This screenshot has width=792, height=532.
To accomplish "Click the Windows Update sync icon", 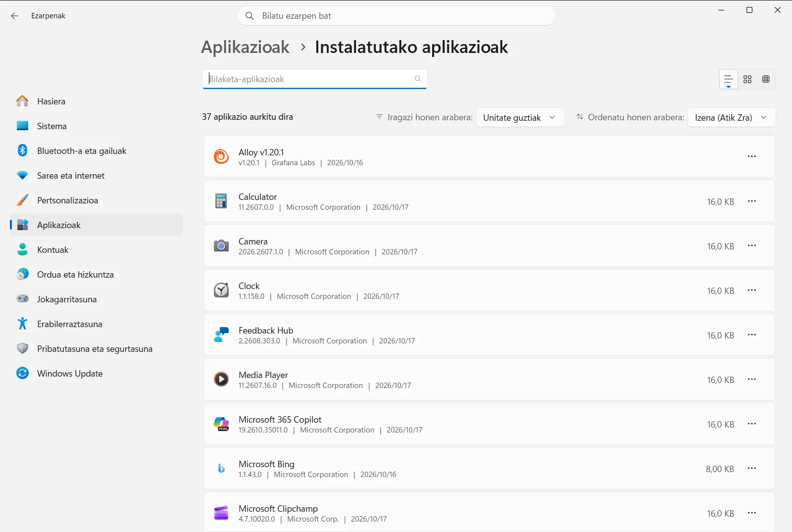I will tap(22, 373).
